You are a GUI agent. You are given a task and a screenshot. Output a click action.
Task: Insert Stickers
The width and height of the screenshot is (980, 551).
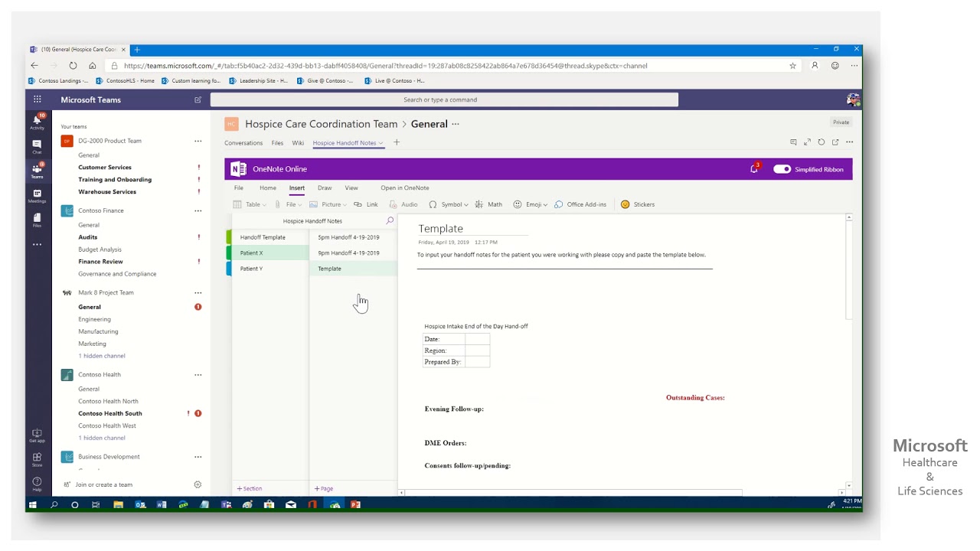(x=638, y=204)
